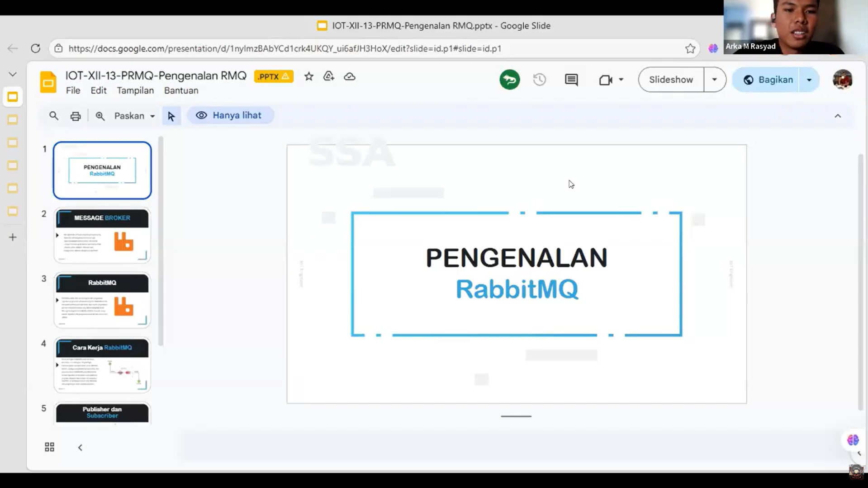868x488 pixels.
Task: Open the Tampilan menu
Action: (135, 91)
